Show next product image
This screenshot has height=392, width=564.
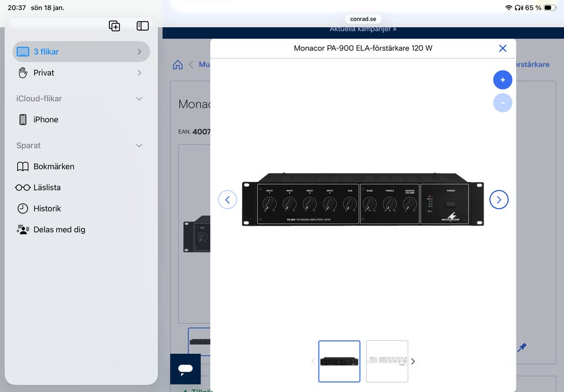[x=499, y=200]
